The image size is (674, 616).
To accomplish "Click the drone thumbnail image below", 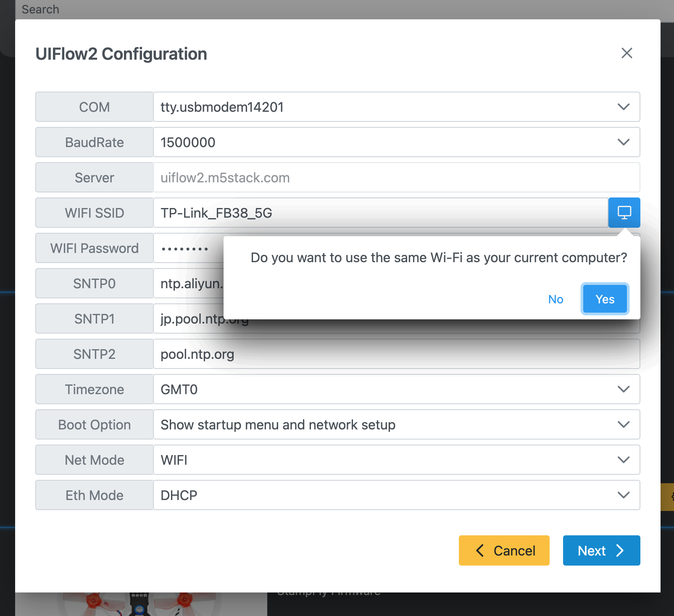I will pyautogui.click(x=141, y=604).
